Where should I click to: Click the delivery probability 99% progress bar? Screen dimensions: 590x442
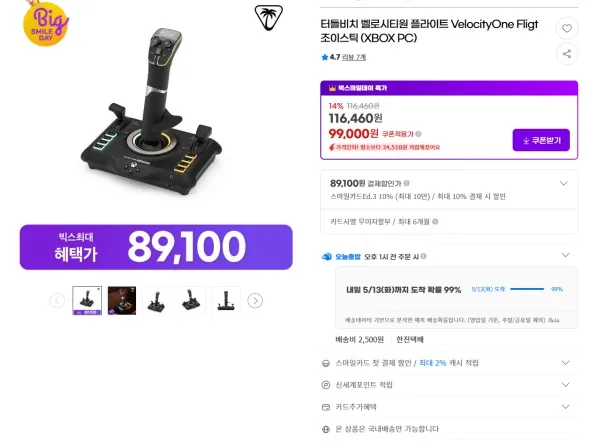[527, 289]
